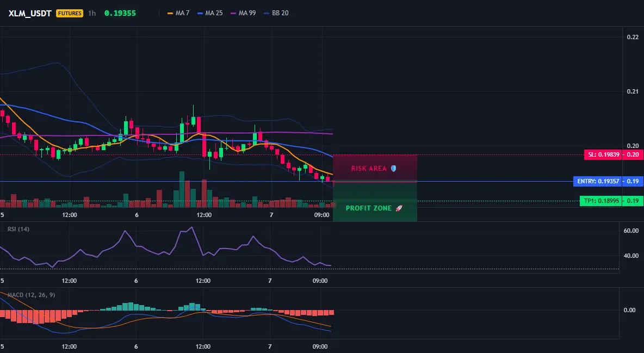Click the 0.00 MACD axis label
The width and height of the screenshot is (644, 353).
point(630,310)
